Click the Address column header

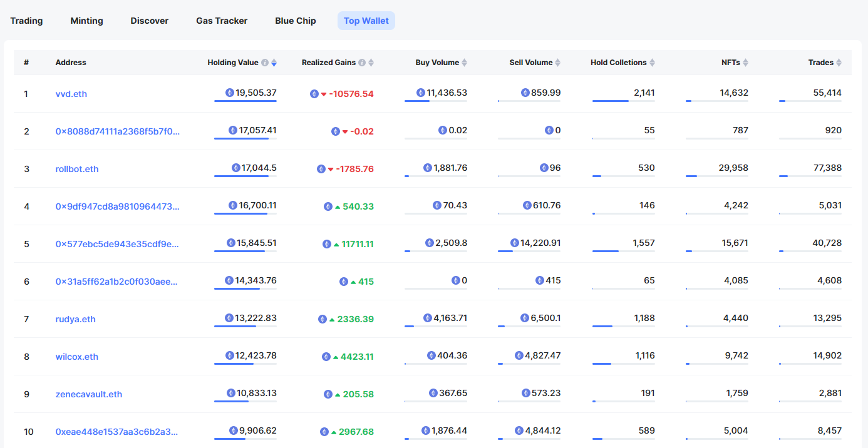point(71,63)
